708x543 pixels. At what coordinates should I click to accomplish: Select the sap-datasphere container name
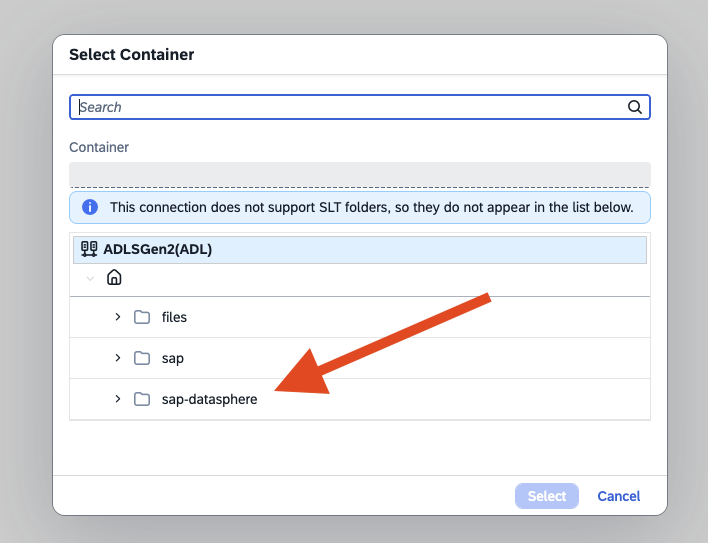click(209, 399)
